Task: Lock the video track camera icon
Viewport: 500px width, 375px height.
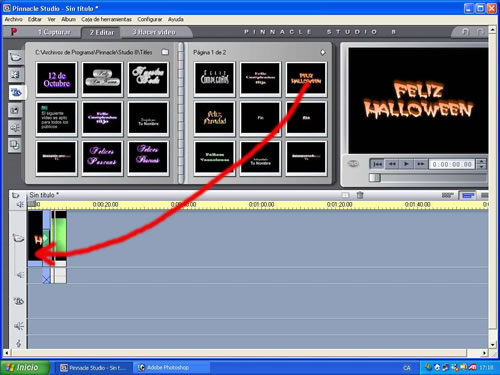Action: point(18,238)
